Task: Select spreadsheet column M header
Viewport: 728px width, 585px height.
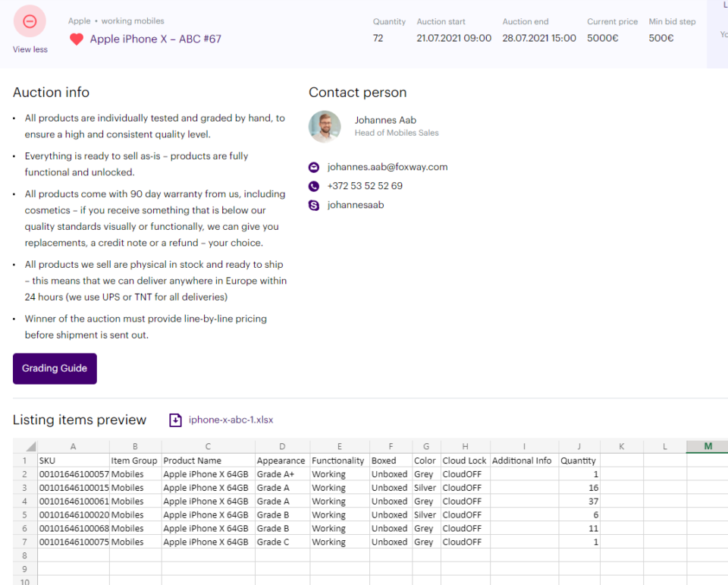Action: [708, 447]
